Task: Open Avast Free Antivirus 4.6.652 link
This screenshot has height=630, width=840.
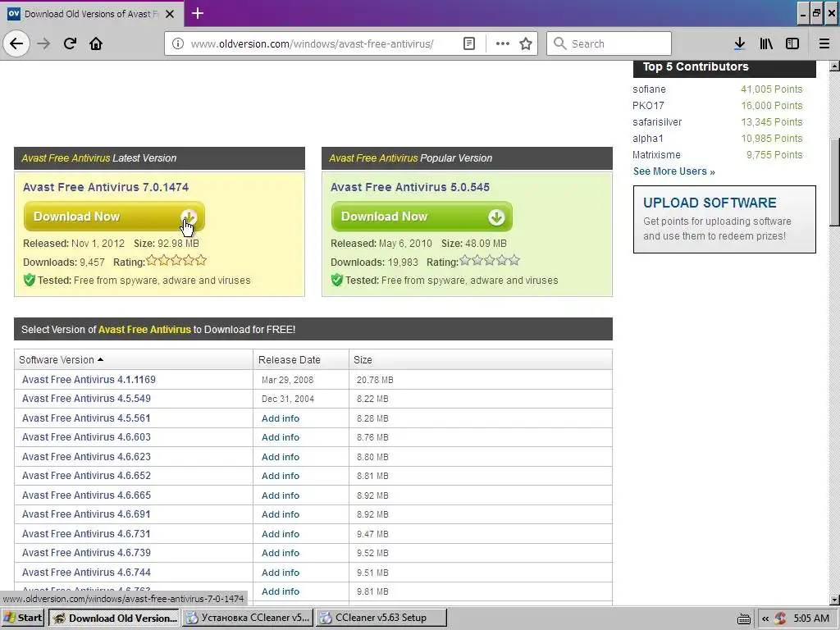Action: pyautogui.click(x=86, y=476)
